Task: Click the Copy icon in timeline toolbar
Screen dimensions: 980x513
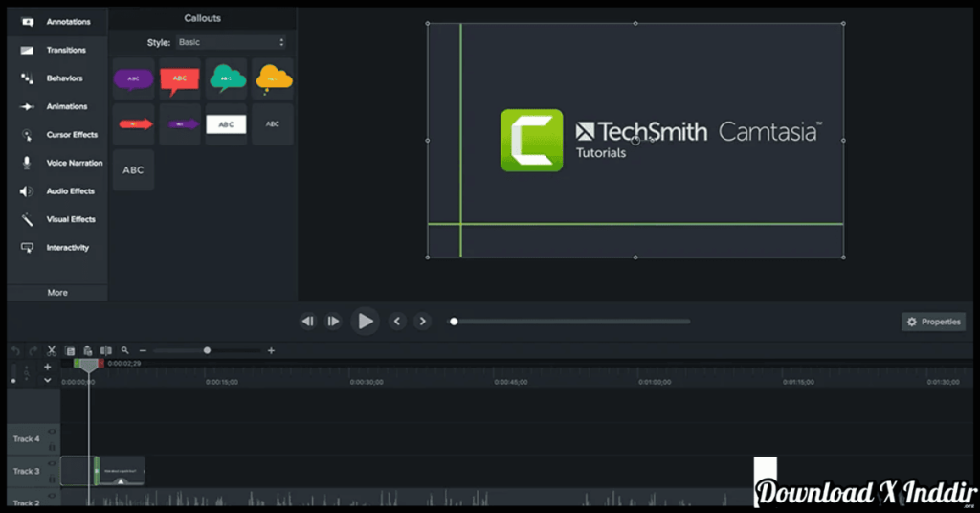Action: 70,350
